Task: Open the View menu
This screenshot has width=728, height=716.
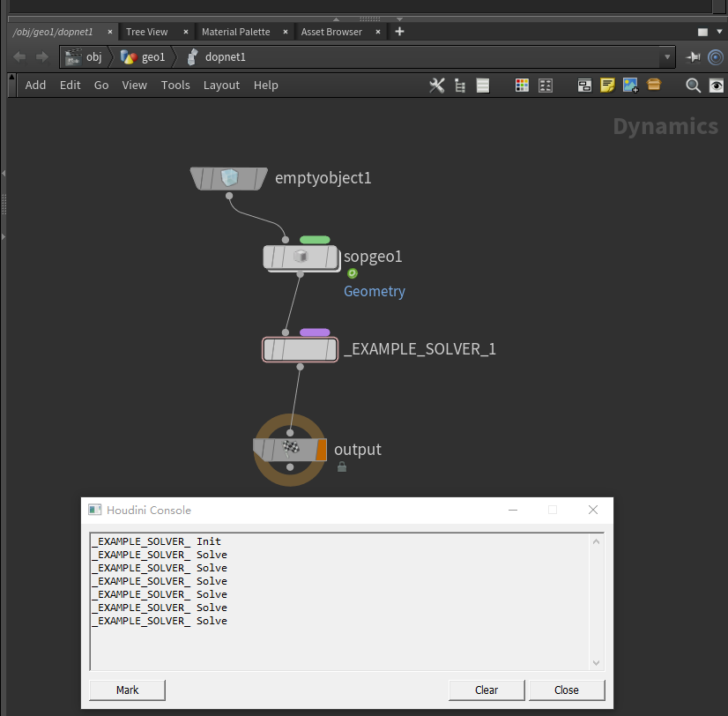Action: [135, 86]
